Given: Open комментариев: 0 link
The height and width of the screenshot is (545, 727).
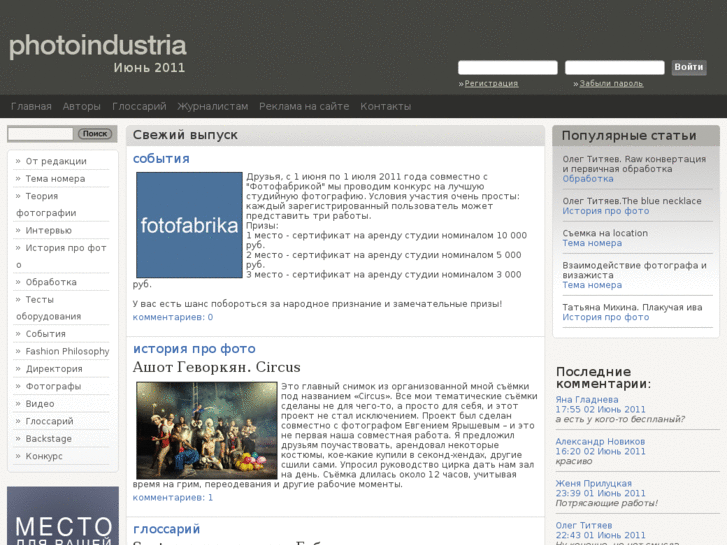Looking at the screenshot, I should click(x=173, y=317).
